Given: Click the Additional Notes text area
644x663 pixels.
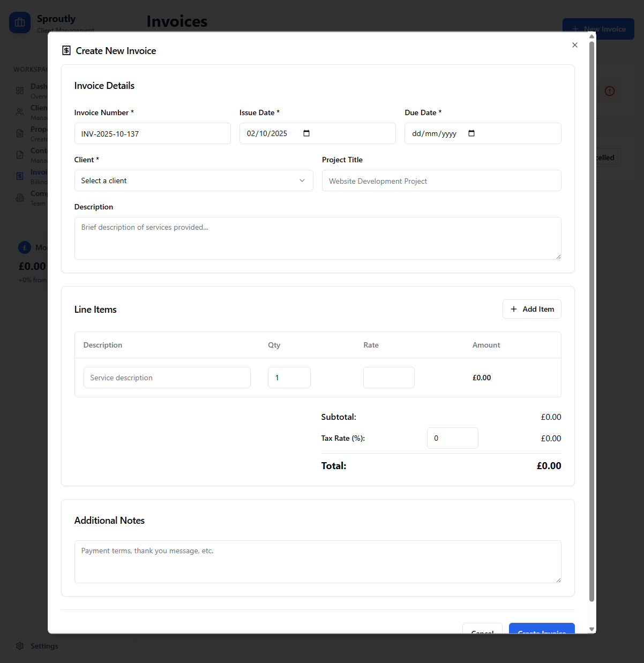Looking at the screenshot, I should pos(317,562).
